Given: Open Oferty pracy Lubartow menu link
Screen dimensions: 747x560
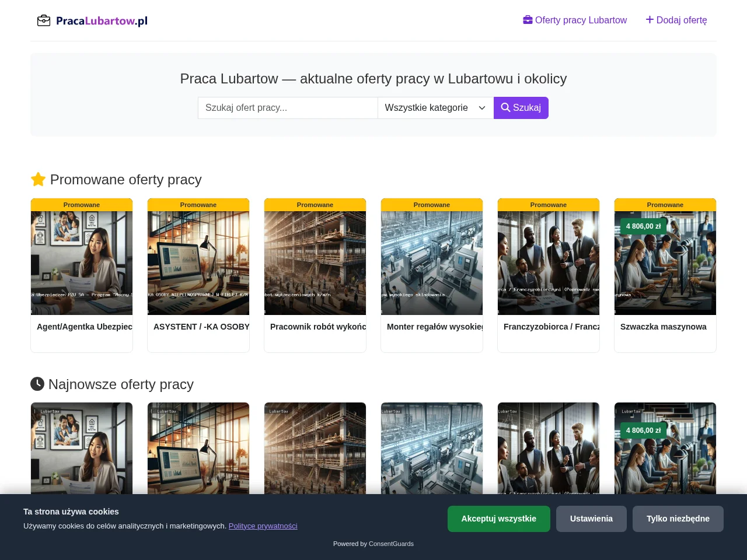Looking at the screenshot, I should point(575,20).
